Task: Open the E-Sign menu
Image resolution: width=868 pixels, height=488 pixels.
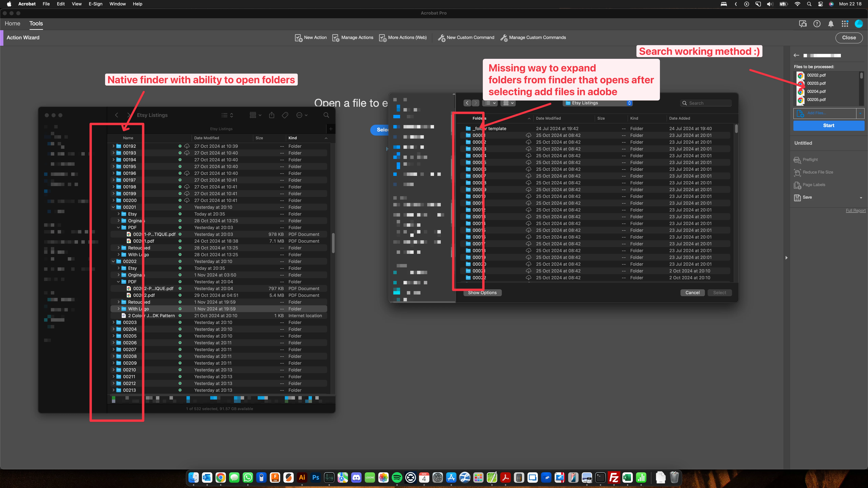Action: pyautogui.click(x=95, y=4)
